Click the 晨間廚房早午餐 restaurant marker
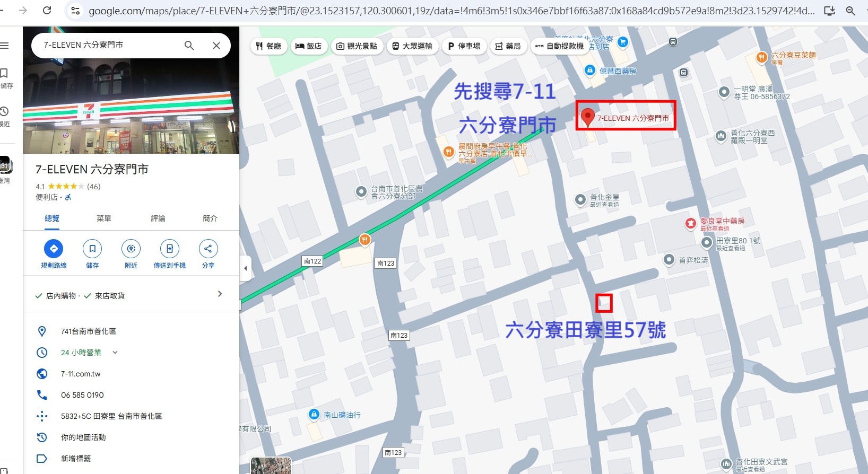The width and height of the screenshot is (868, 474). pos(449,152)
